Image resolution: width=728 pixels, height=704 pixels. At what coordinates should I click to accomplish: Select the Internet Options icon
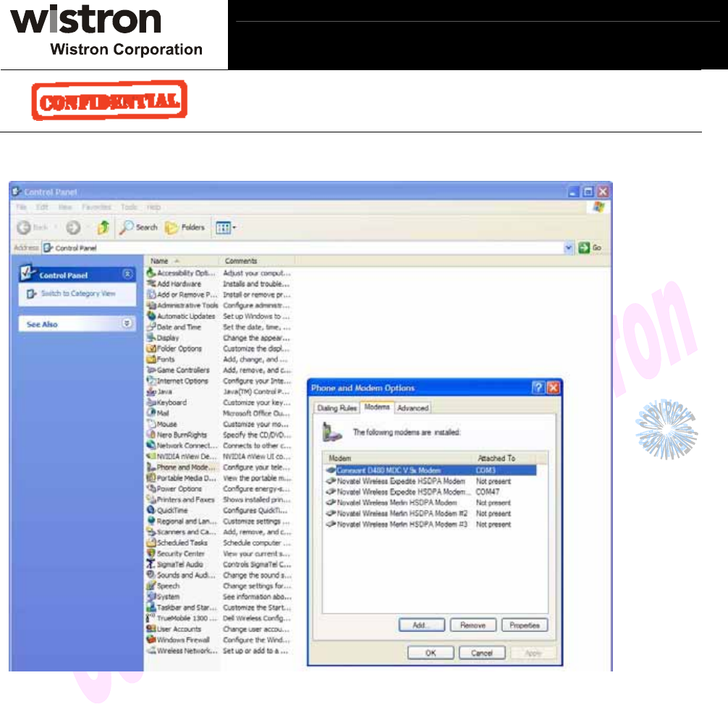click(x=151, y=381)
